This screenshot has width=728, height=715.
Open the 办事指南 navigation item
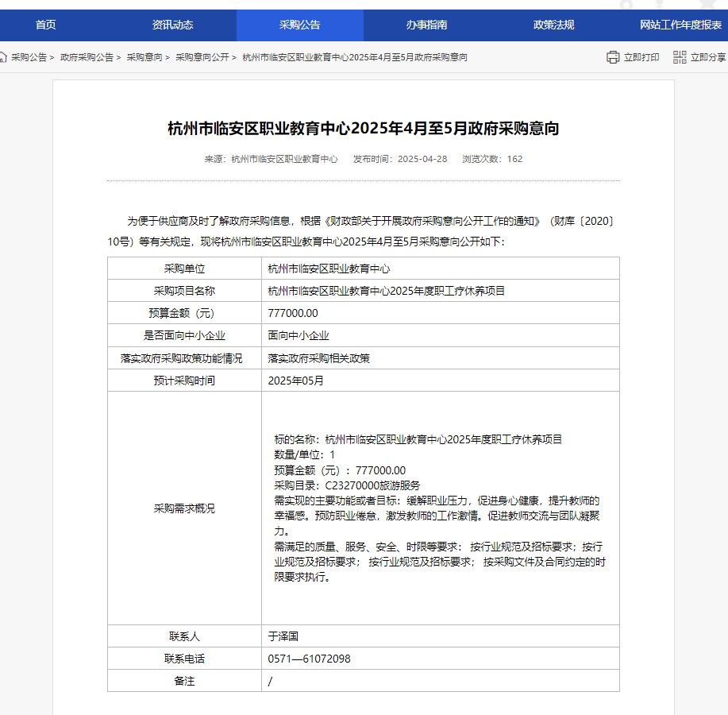[x=426, y=25]
